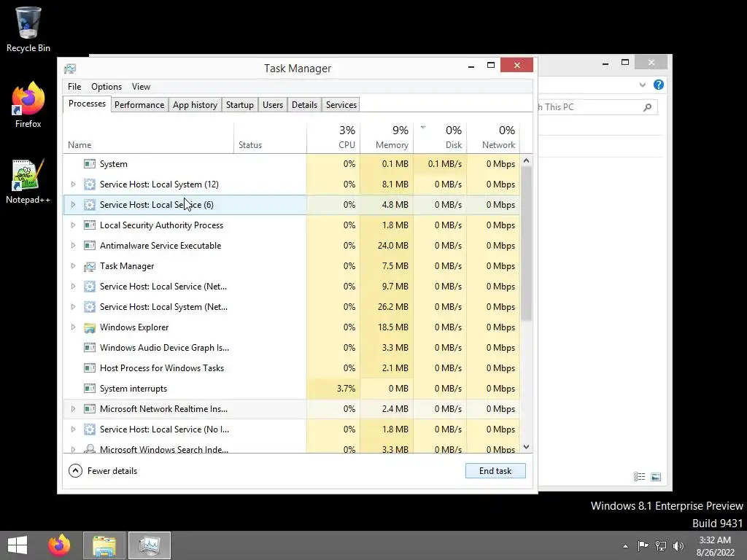Sort by the CPU column header
This screenshot has width=747, height=560.
coord(333,138)
